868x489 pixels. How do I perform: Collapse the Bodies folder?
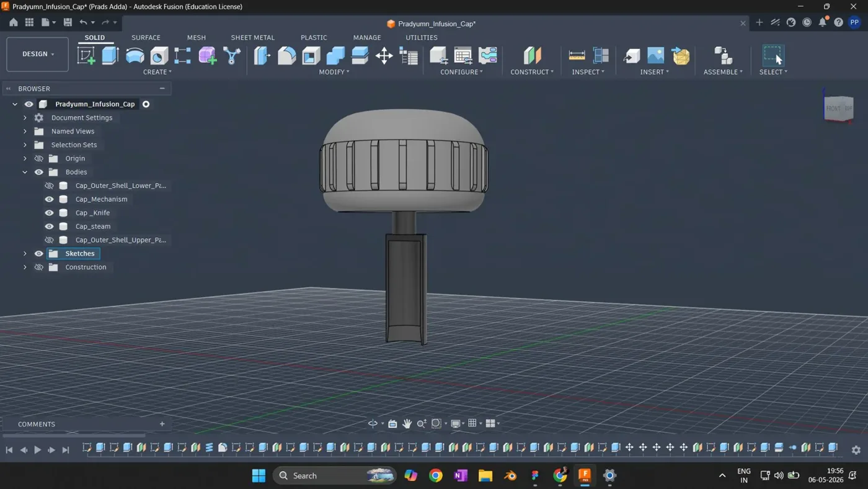pyautogui.click(x=25, y=172)
